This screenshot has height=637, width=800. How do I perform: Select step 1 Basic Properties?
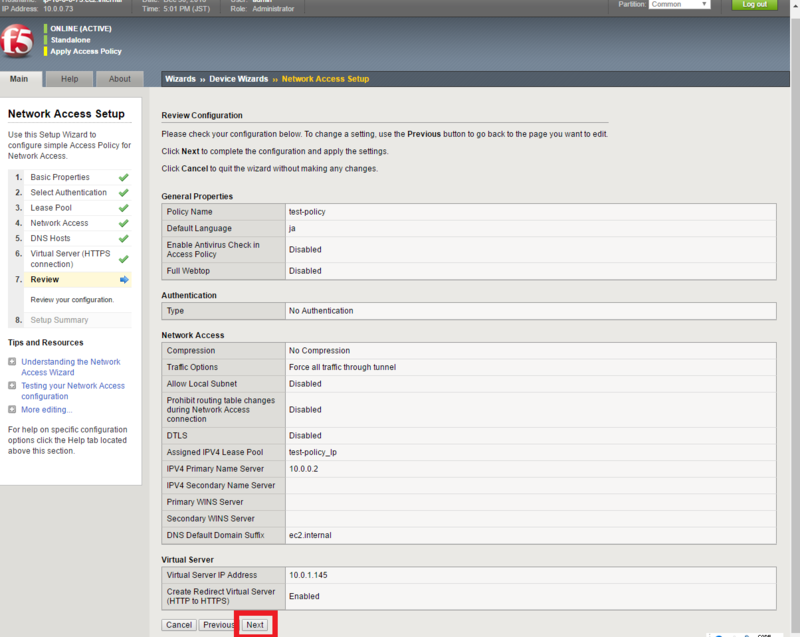click(60, 177)
